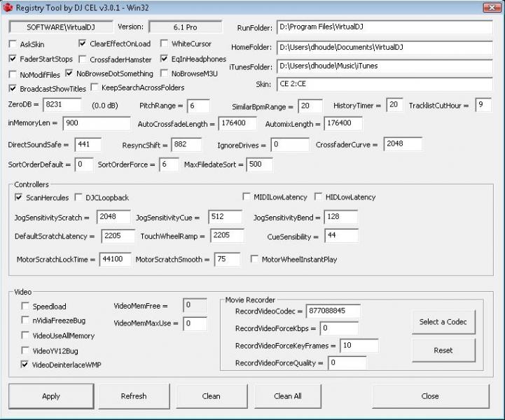Click the ZeroDB value field

(62, 105)
